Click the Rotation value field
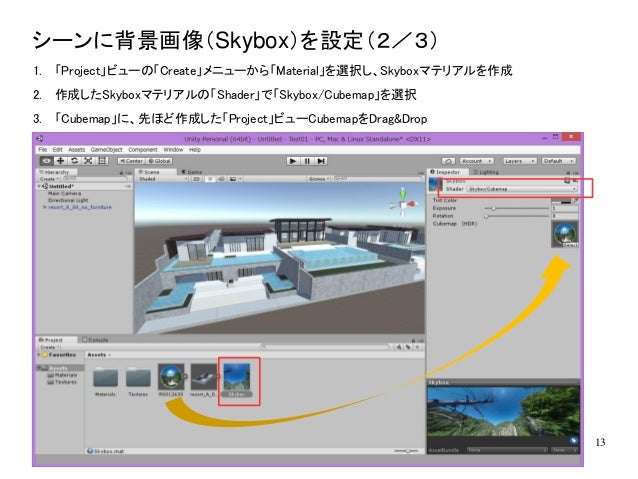Screen dimensions: 638x479 point(565,216)
